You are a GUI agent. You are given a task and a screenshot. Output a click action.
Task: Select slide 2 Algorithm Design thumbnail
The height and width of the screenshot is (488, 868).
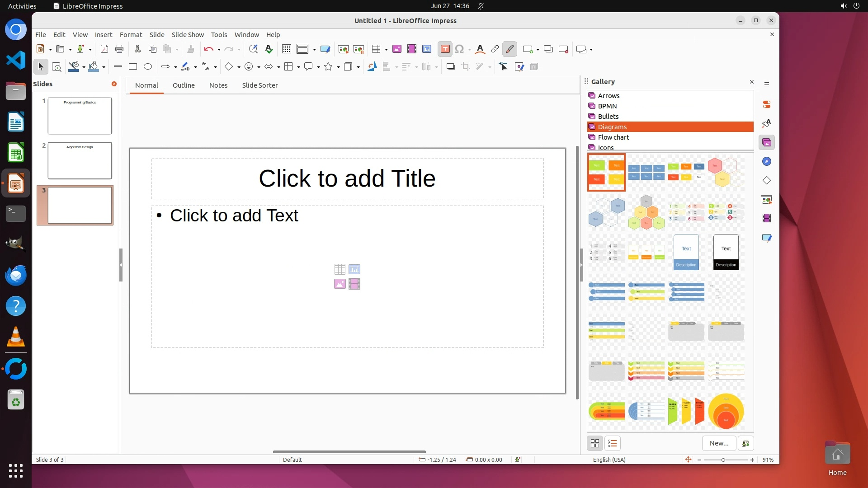coord(80,161)
